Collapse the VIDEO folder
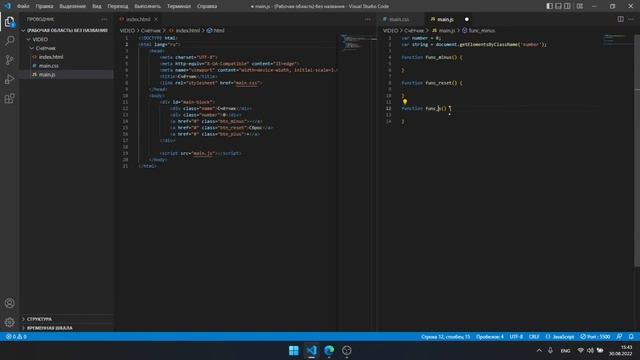This screenshot has width=640, height=360. click(67, 39)
